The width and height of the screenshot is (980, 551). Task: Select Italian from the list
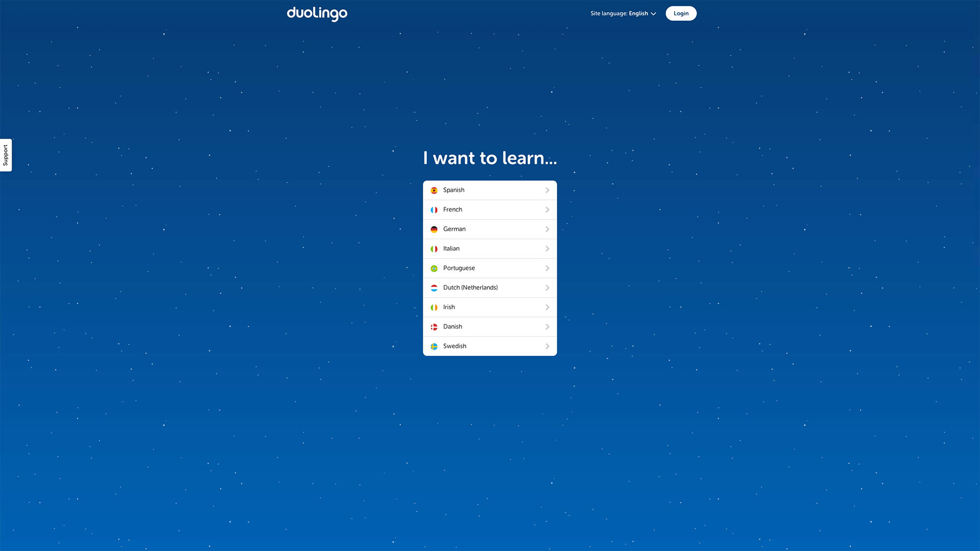[x=490, y=249]
